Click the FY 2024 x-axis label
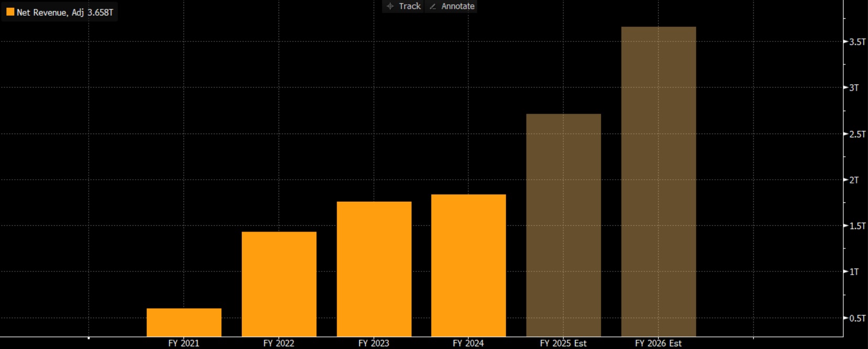 click(468, 343)
